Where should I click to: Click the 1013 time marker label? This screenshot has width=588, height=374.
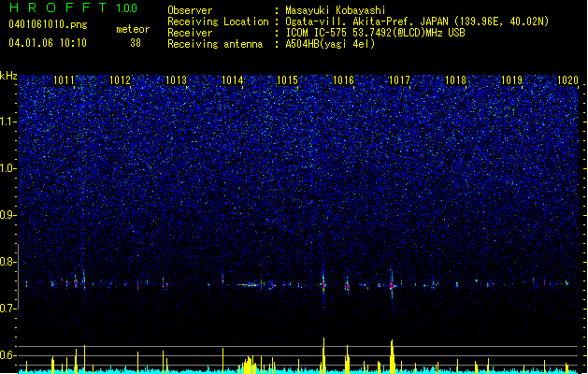click(x=177, y=79)
